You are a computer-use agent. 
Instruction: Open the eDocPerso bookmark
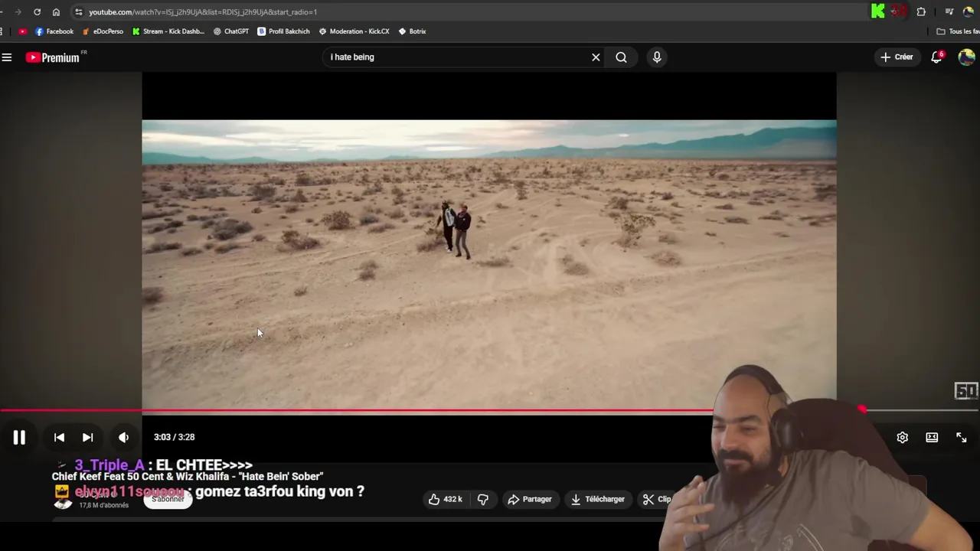103,31
